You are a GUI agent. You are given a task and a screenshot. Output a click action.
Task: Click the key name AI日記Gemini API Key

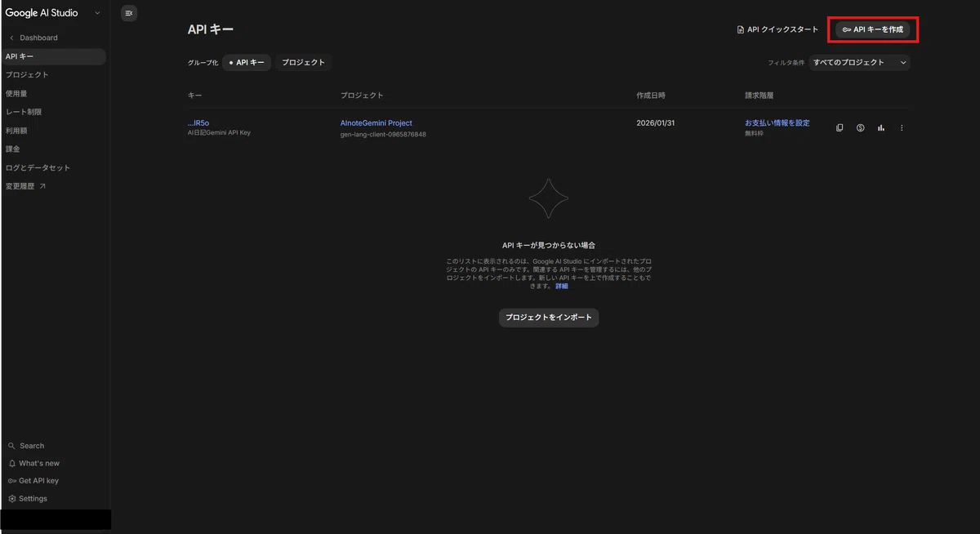pos(219,133)
